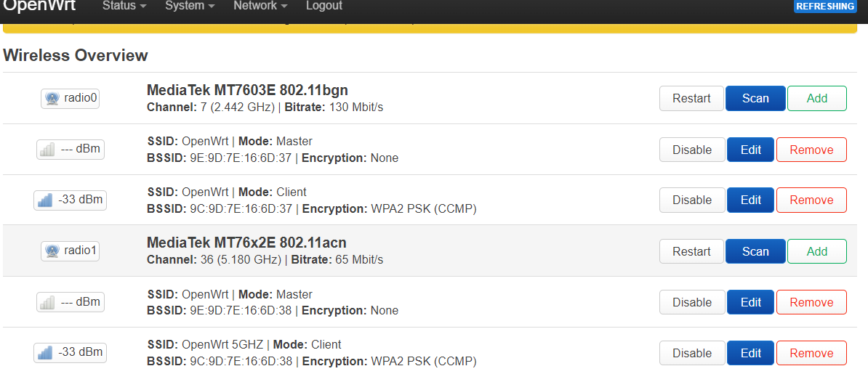Screen dimensions: 868x374
Task: Click the 'Channel: 36 (5.180 GHz)' text
Action: point(213,259)
